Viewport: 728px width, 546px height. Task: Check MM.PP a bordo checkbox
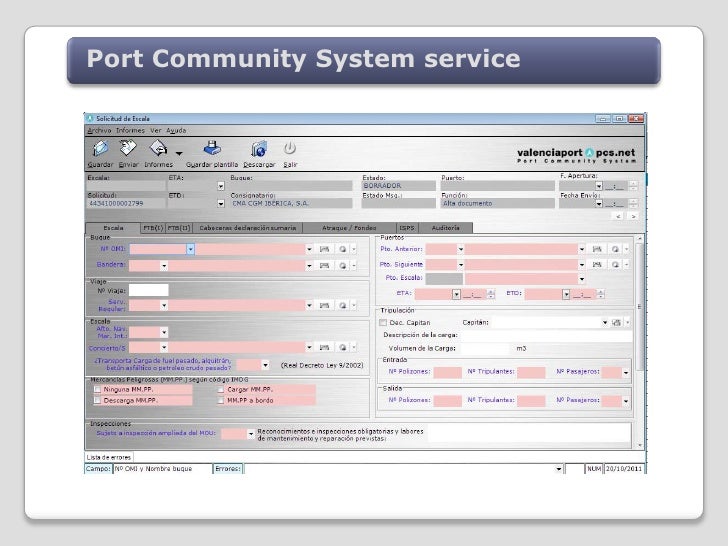tap(221, 400)
